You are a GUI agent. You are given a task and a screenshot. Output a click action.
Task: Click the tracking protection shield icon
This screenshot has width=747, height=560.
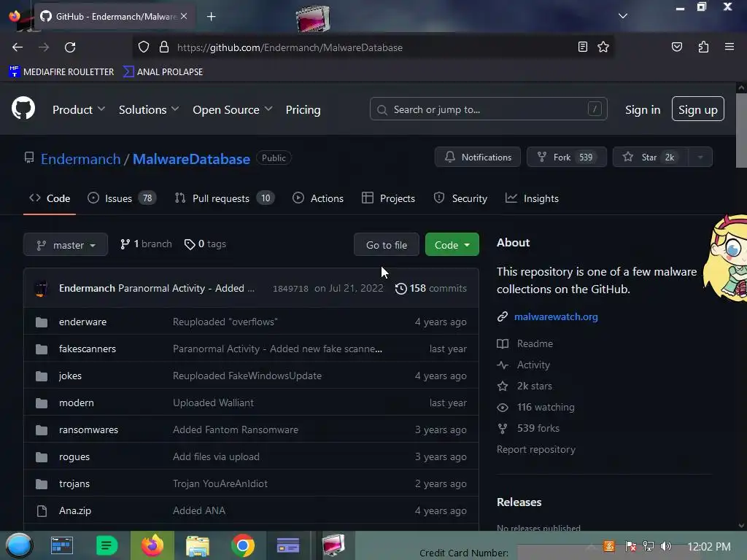pyautogui.click(x=144, y=47)
